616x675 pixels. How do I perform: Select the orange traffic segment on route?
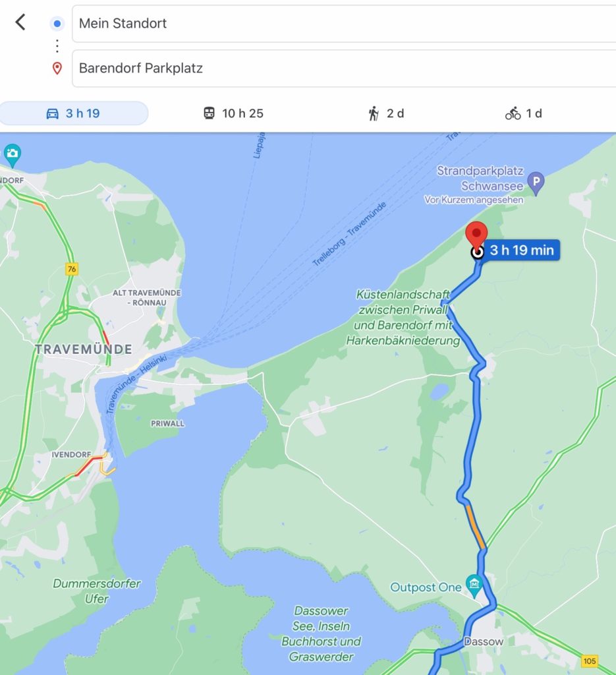pos(476,527)
